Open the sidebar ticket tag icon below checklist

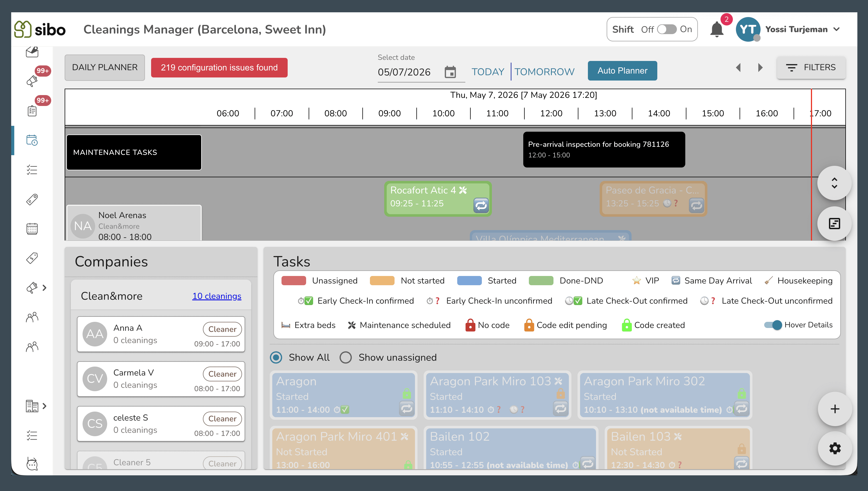point(32,200)
